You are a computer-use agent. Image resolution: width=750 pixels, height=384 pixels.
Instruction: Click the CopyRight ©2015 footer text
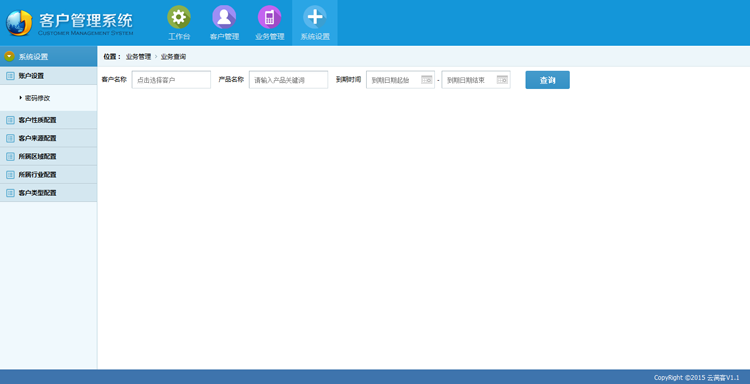(696, 377)
